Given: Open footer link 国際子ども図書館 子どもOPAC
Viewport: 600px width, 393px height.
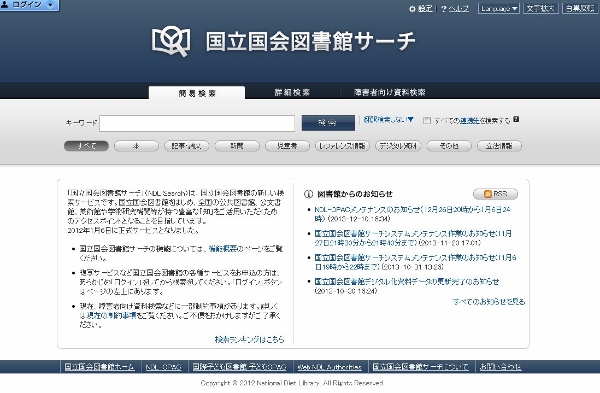Looking at the screenshot, I should 239,367.
